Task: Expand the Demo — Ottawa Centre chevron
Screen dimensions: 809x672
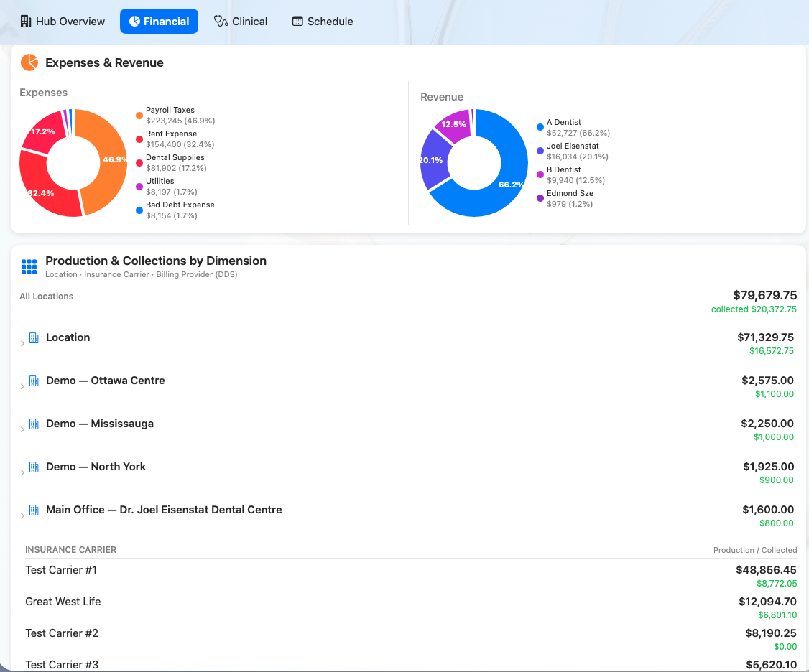Action: click(22, 387)
